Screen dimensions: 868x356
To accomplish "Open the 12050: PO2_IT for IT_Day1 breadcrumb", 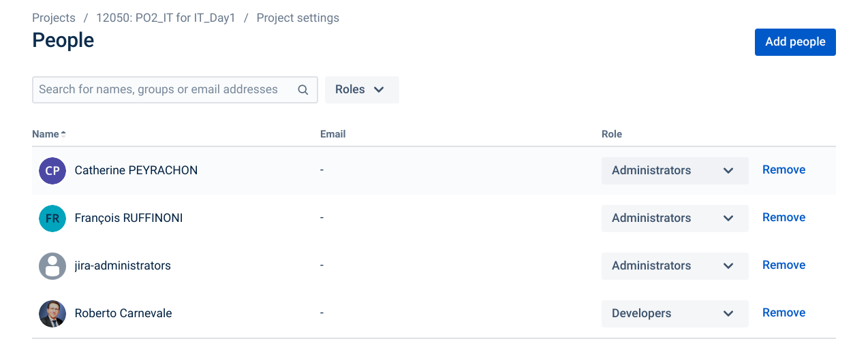I will [166, 18].
